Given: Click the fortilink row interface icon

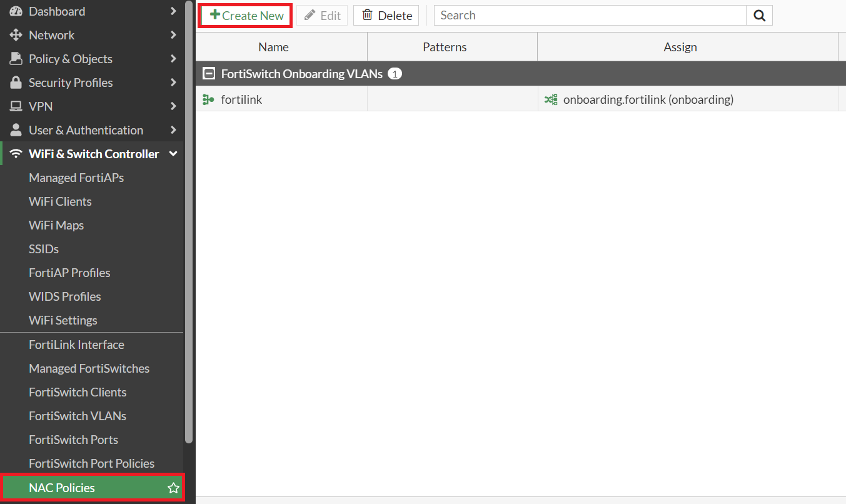Looking at the screenshot, I should tap(208, 99).
